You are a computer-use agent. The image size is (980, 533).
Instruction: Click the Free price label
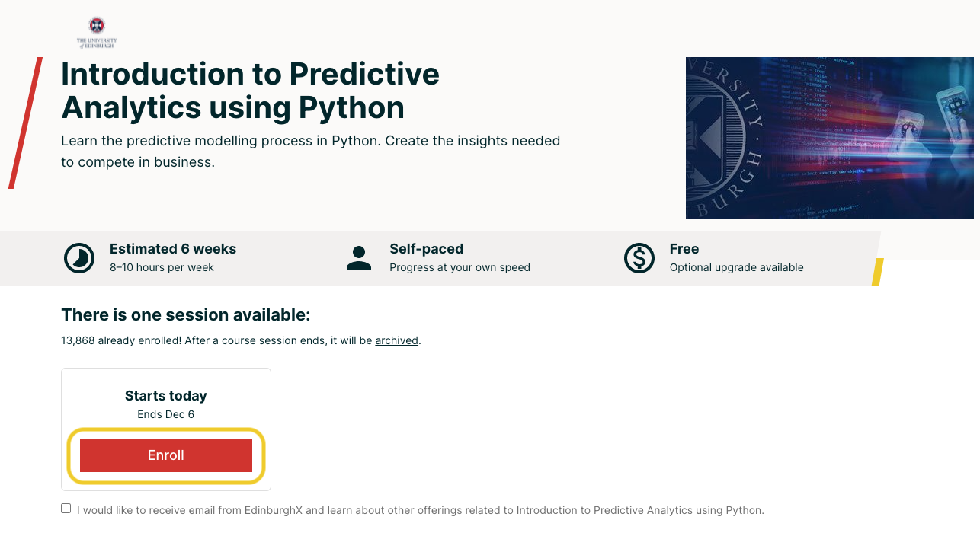coord(684,249)
